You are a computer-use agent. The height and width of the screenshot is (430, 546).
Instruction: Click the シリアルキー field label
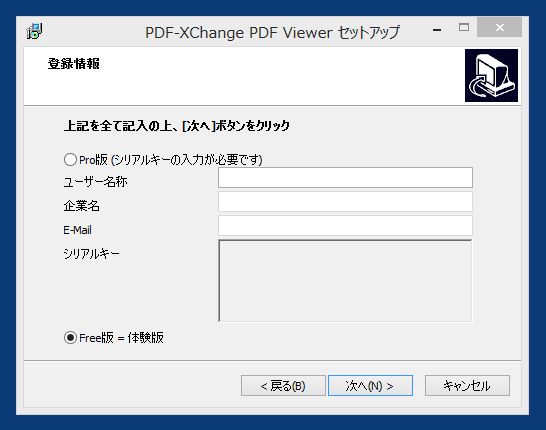pyautogui.click(x=91, y=254)
